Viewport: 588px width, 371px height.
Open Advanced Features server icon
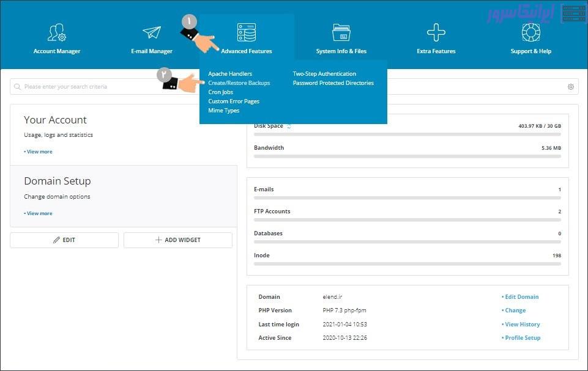coord(247,32)
